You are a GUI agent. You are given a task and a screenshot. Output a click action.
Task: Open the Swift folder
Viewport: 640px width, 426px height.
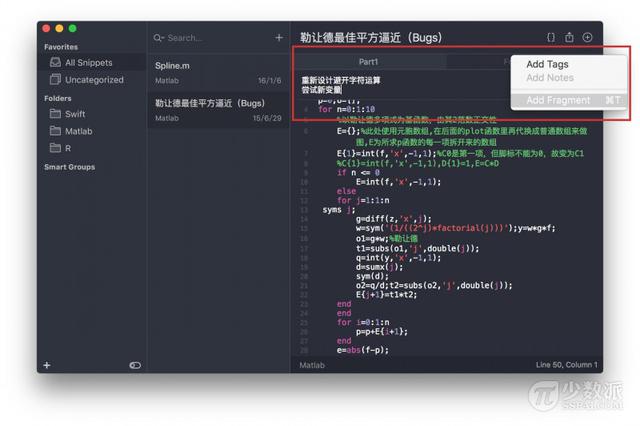pos(75,114)
